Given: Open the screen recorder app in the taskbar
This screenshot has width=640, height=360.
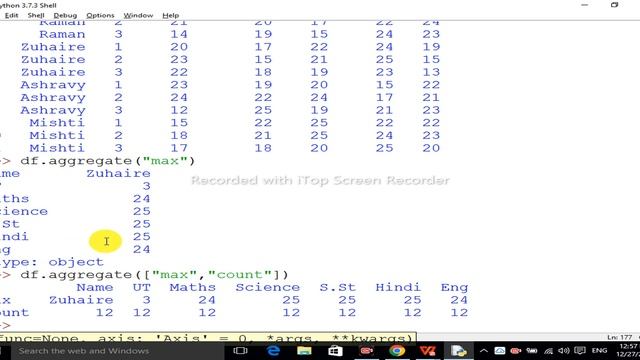Looking at the screenshot, I should [x=367, y=351].
